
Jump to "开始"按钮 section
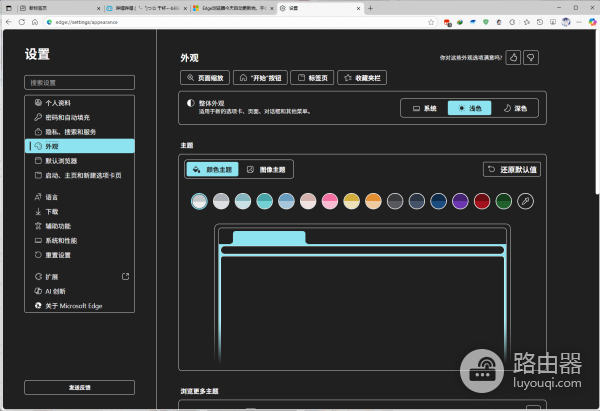point(260,78)
